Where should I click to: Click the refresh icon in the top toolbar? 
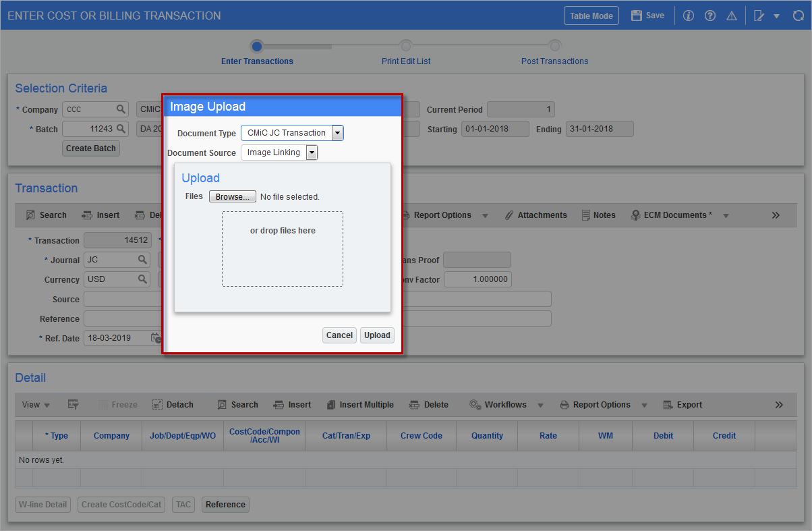[x=799, y=15]
